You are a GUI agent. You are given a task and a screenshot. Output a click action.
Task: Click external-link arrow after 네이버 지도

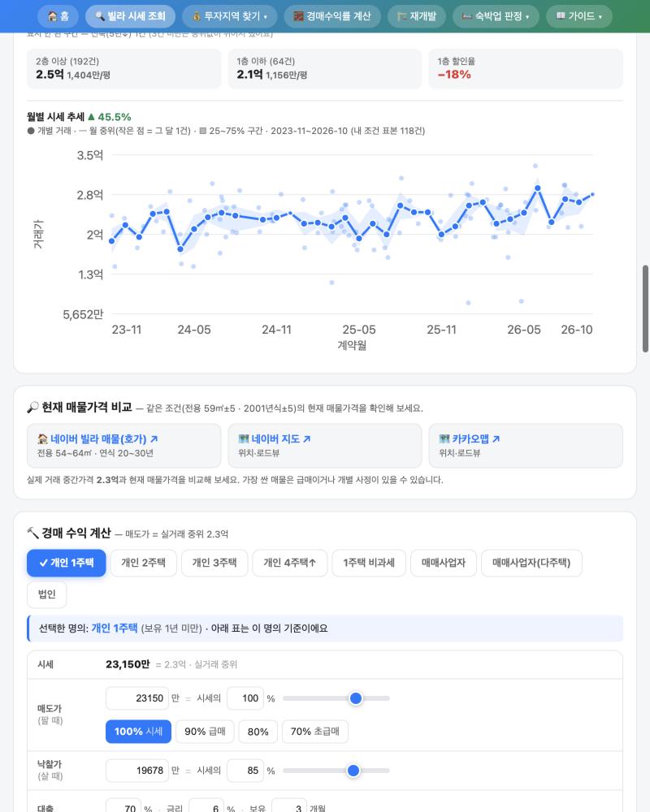307,438
